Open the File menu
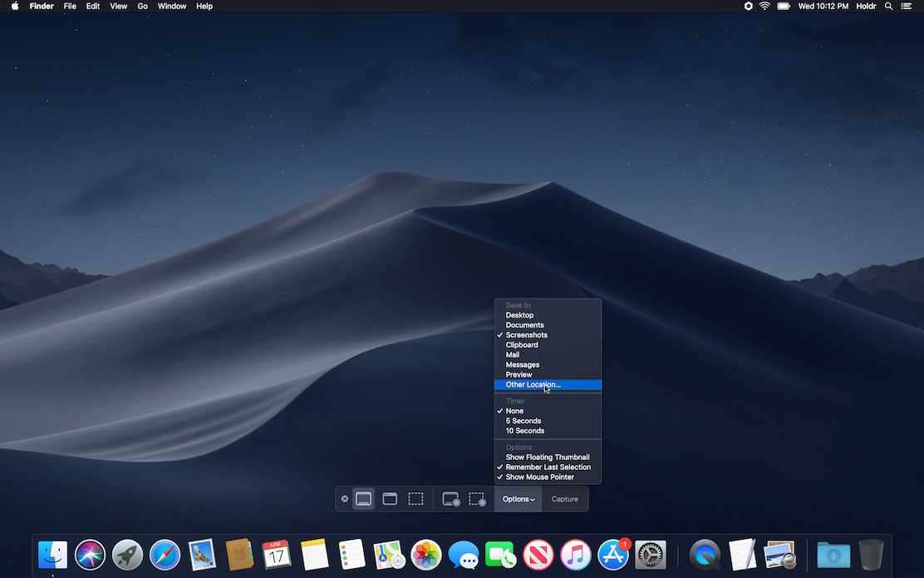 click(70, 6)
